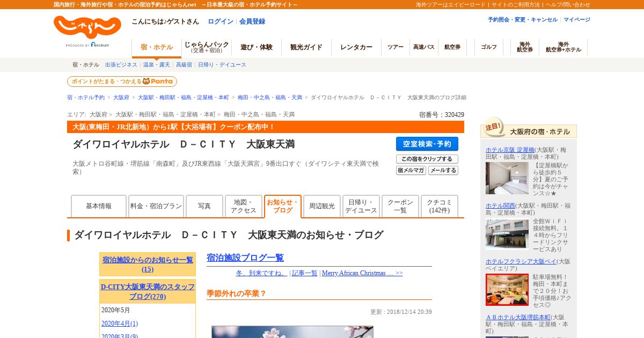644x338 pixels.
Task: Switch to 日帰り・デイユース hotel tab
Action: [x=361, y=206]
